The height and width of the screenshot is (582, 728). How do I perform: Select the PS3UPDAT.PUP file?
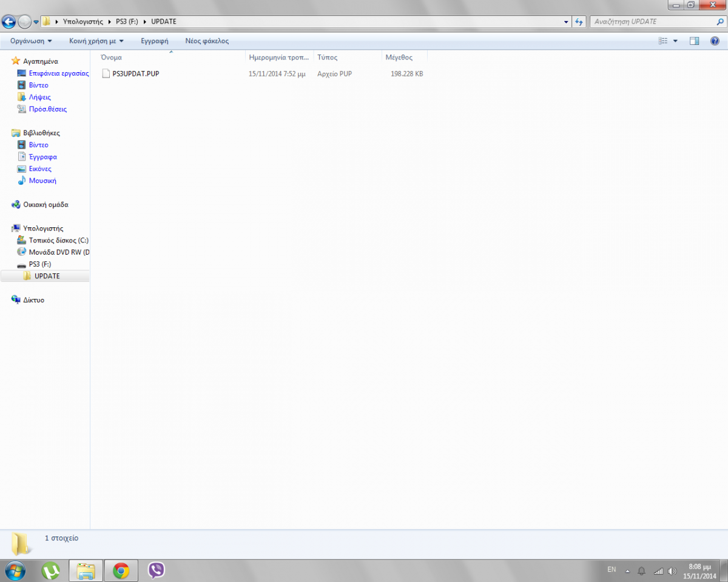click(136, 73)
